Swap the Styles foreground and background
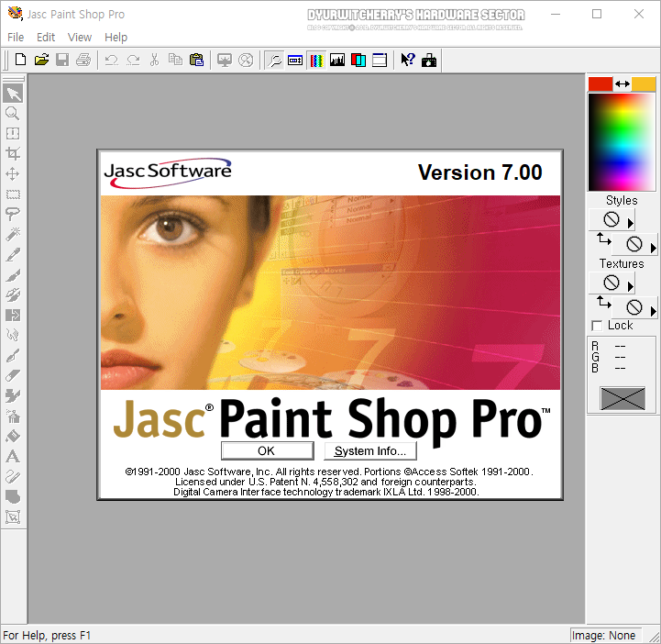The height and width of the screenshot is (644, 661). click(603, 239)
